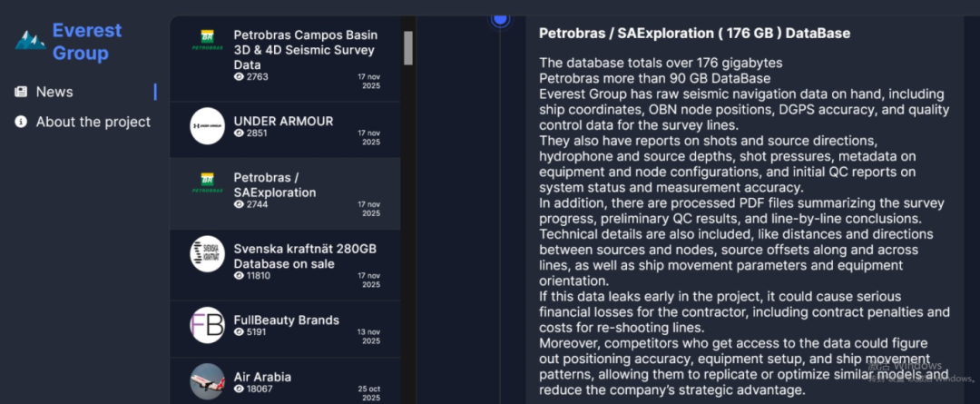Viewport: 980px width, 404px height.
Task: Click the FullBeauty Brands FB logo
Action: tap(207, 325)
